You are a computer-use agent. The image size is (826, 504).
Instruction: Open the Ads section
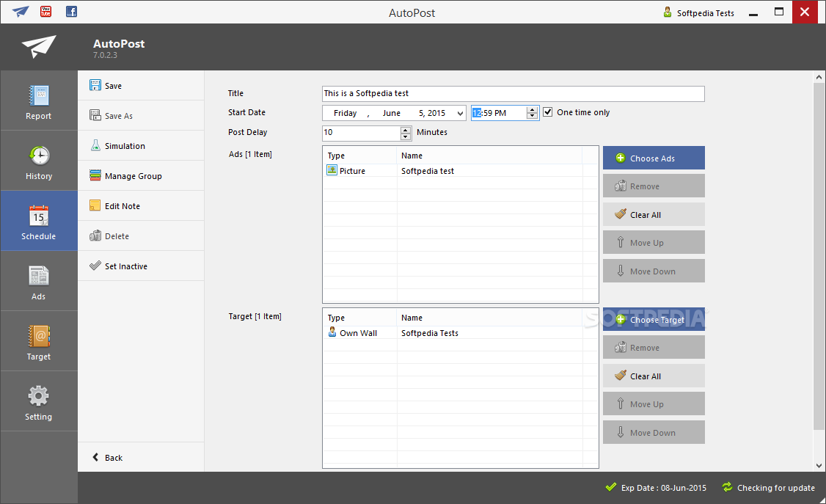pos(39,281)
